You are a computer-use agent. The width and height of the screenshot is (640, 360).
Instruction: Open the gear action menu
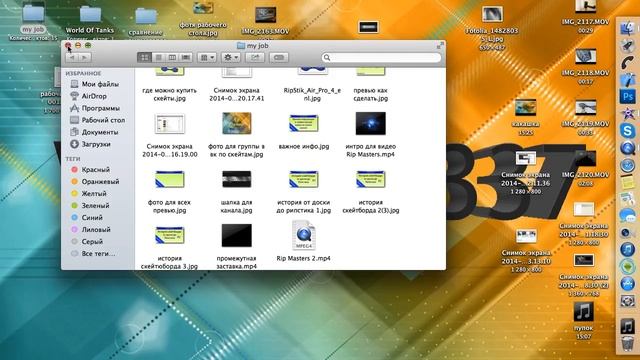pos(231,58)
